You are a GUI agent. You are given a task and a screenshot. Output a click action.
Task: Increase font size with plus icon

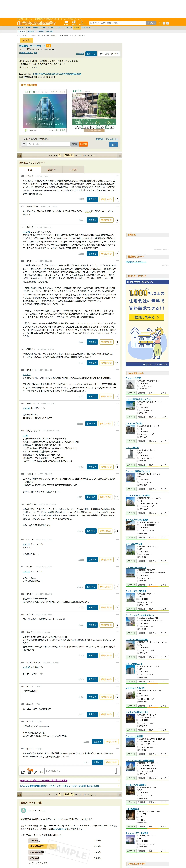pyautogui.click(x=164, y=23)
